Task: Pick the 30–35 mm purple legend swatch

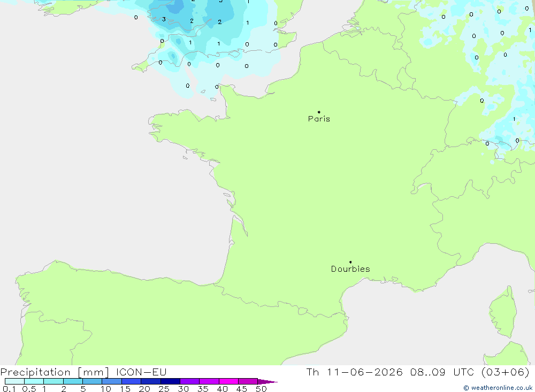Action: [x=190, y=381]
